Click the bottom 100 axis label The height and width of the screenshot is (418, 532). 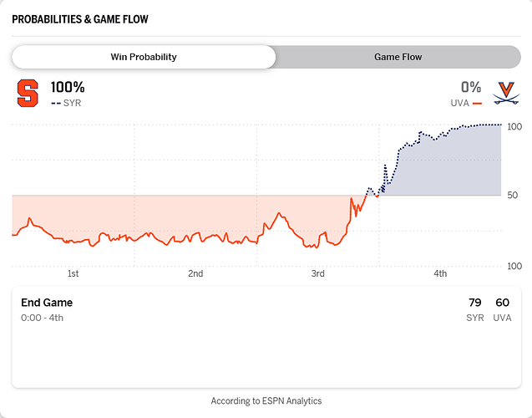(x=514, y=266)
